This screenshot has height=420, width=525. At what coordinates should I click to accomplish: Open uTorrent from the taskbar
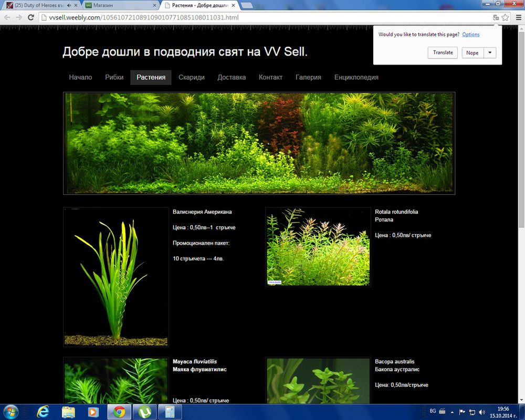pyautogui.click(x=144, y=412)
